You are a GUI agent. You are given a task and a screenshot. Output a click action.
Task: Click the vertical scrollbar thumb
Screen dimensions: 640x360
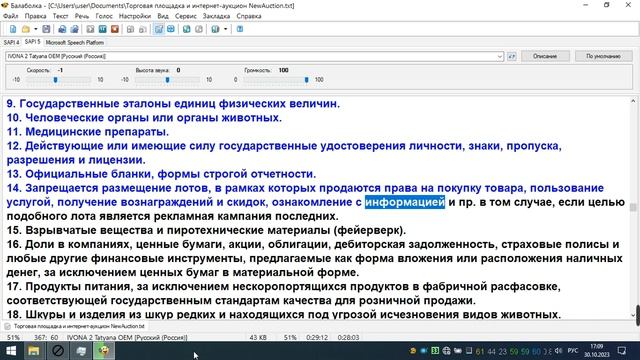[633, 207]
